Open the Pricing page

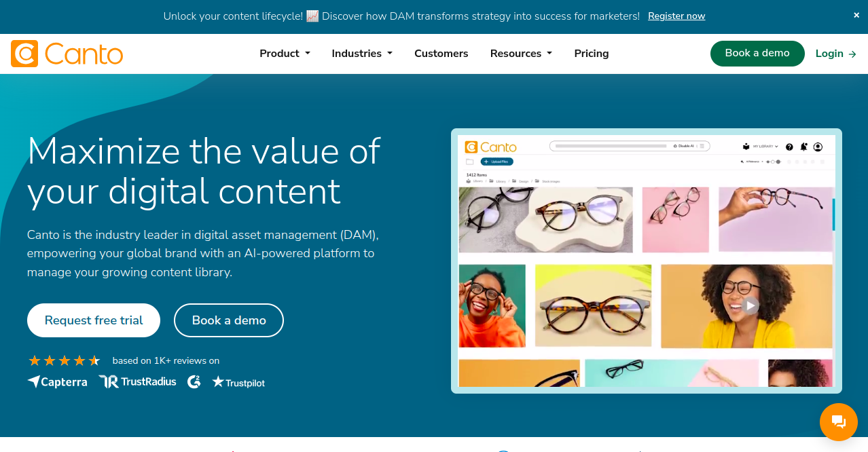pyautogui.click(x=592, y=54)
